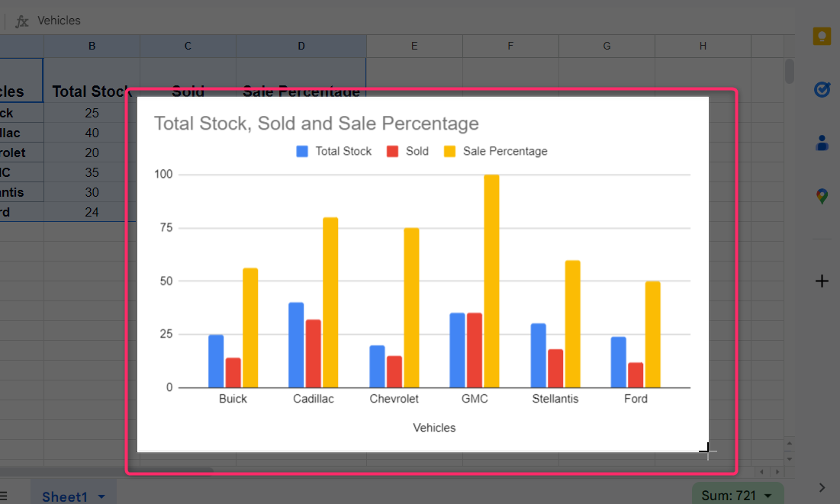
Task: Expand the Sum: 721 dropdown
Action: (x=768, y=496)
